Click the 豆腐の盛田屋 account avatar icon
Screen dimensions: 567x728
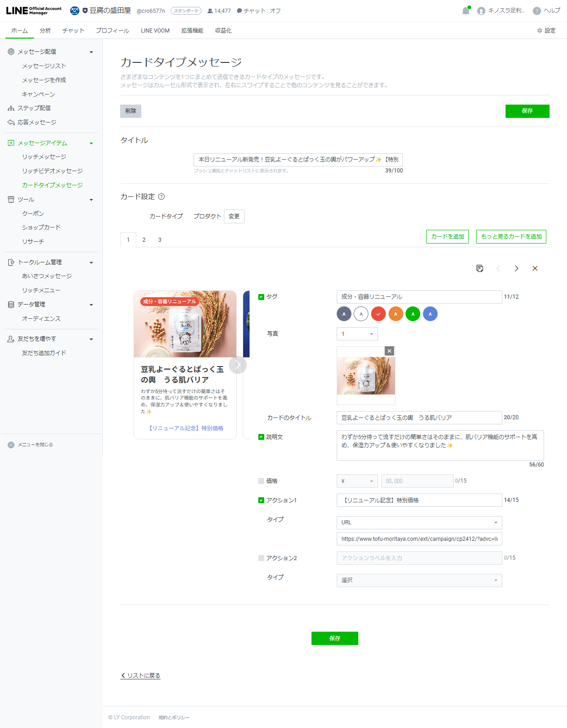(75, 11)
